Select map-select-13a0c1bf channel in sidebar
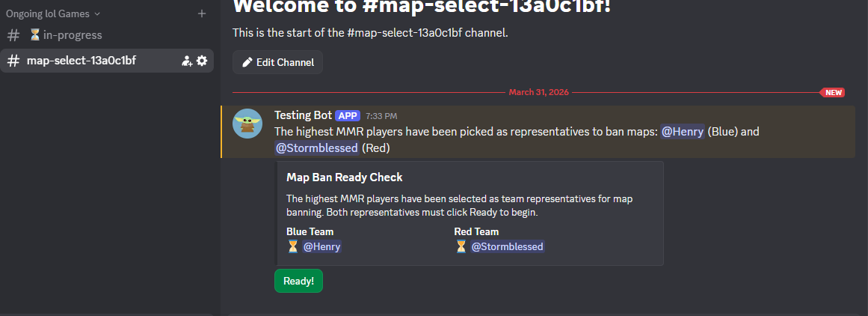The height and width of the screenshot is (316, 868). tap(81, 61)
